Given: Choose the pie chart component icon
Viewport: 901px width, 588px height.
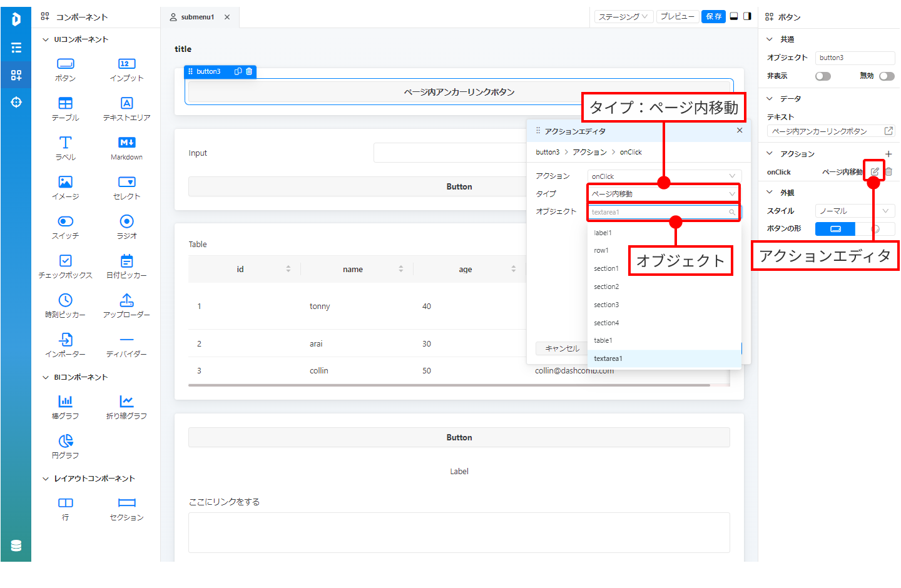Looking at the screenshot, I should (65, 441).
